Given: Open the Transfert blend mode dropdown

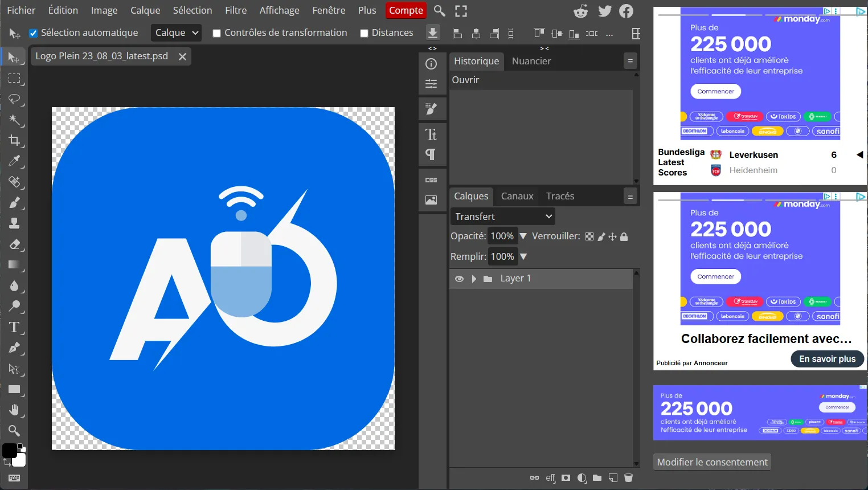Looking at the screenshot, I should coord(502,216).
